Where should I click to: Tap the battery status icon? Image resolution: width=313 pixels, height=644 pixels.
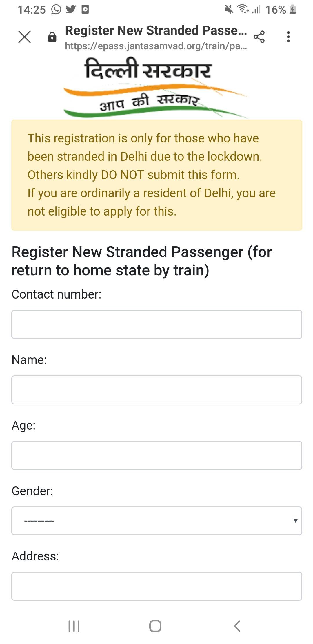293,10
